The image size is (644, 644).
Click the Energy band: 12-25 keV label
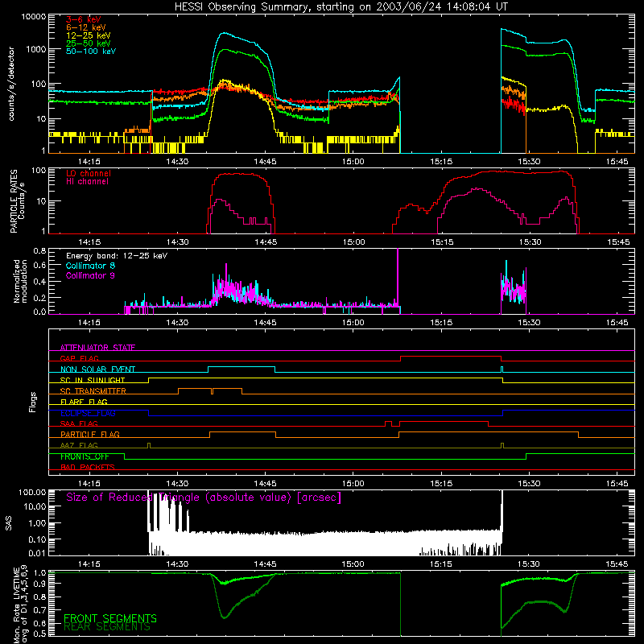tap(117, 256)
